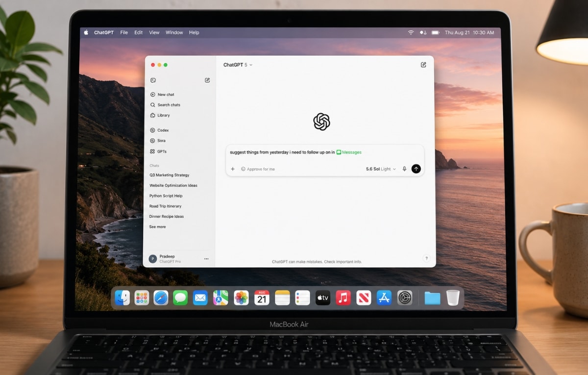
Task: Expand chat list with See more
Action: tap(157, 227)
